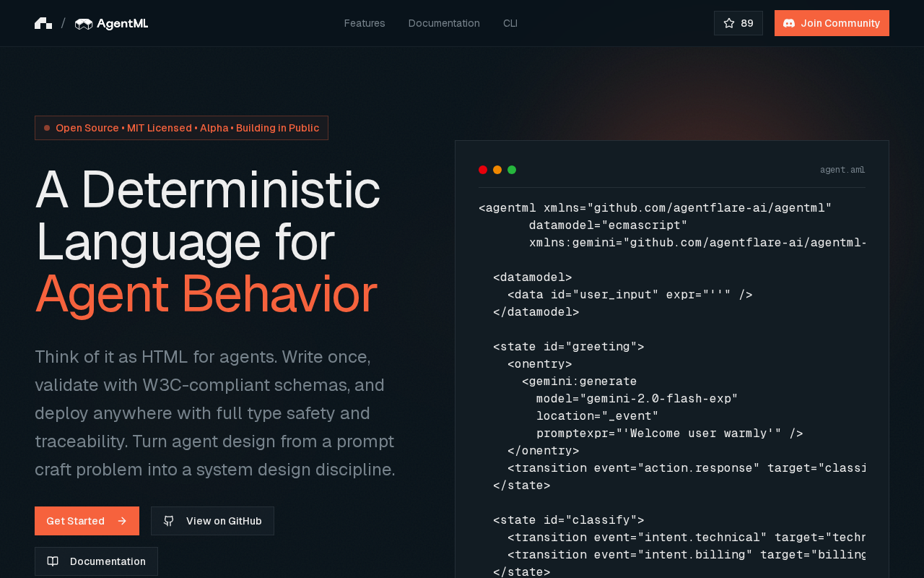Open View on GitHub label

(224, 521)
